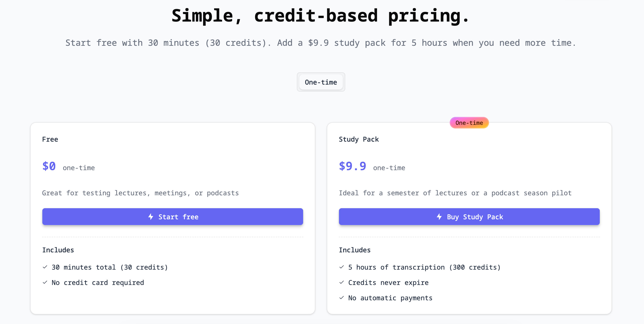644x324 pixels.
Task: Click the checkmark next to 5 hours of transcription
Action: 342,267
